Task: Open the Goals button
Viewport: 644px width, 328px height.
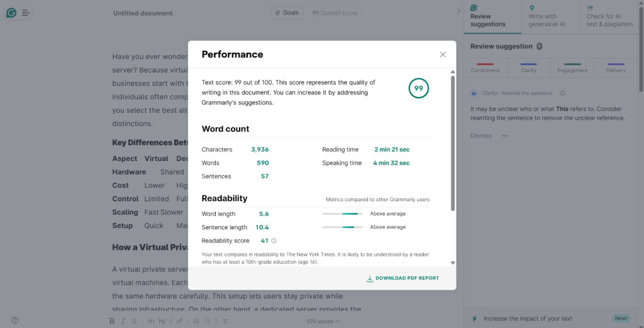Action: point(287,13)
